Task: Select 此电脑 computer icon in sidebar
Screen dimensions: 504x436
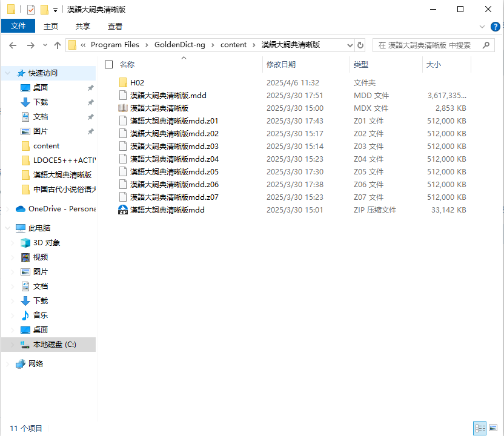Action: [21, 228]
